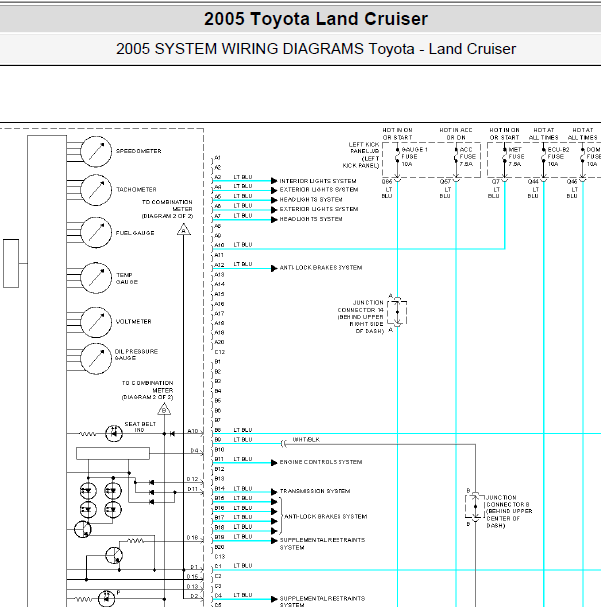Click the arrow pointing to Interior Lights System
Viewport: 601px width, 607px height.
coord(274,181)
